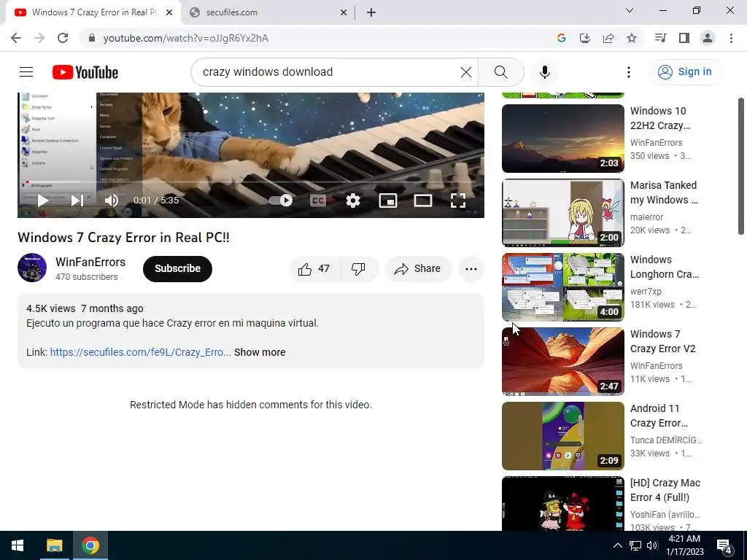The width and height of the screenshot is (747, 560).
Task: Click the address bar URL
Action: [186, 38]
